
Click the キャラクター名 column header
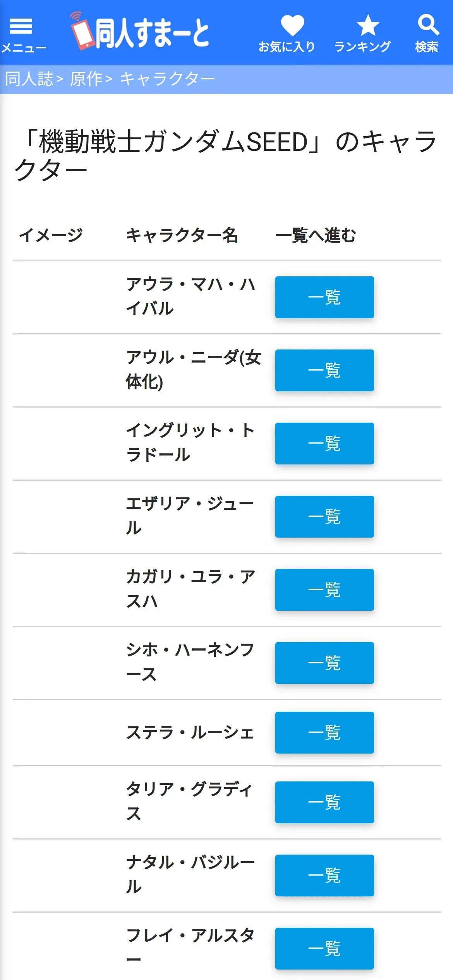[x=182, y=235]
